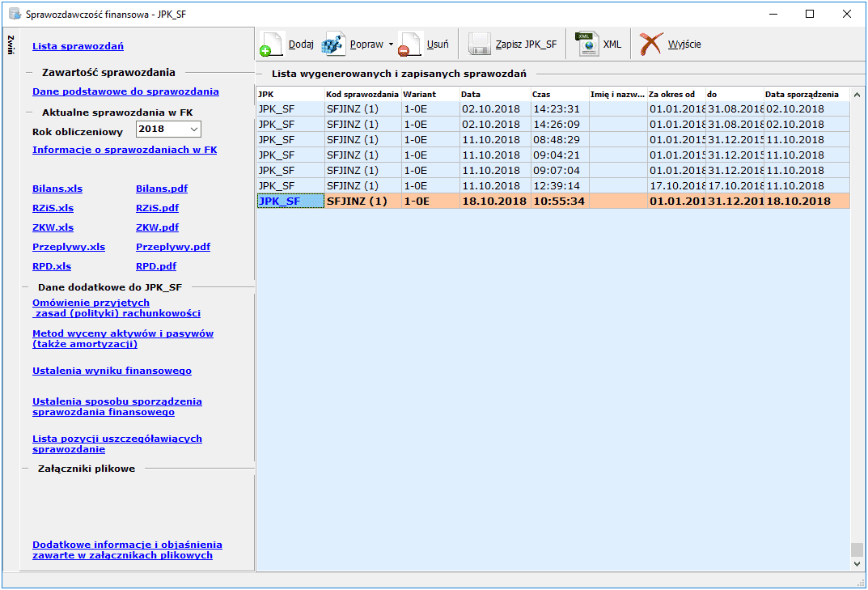Image resolution: width=868 pixels, height=590 pixels.
Task: Click the Usuń button label
Action: 438,45
